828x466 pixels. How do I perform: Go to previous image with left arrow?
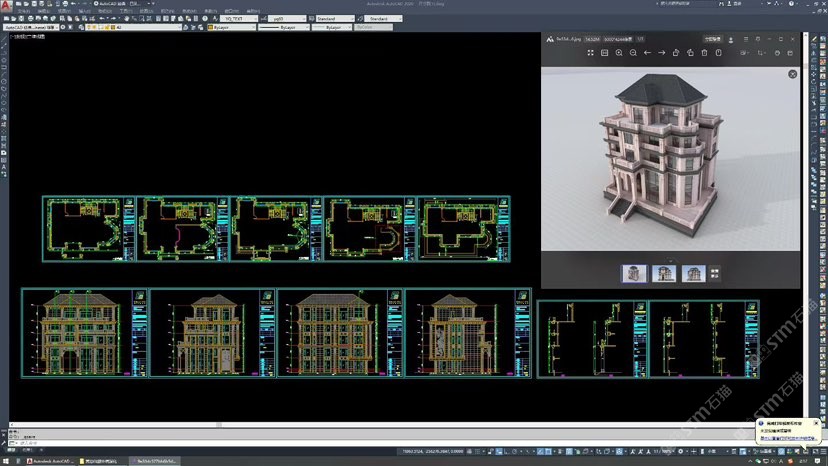(x=647, y=52)
